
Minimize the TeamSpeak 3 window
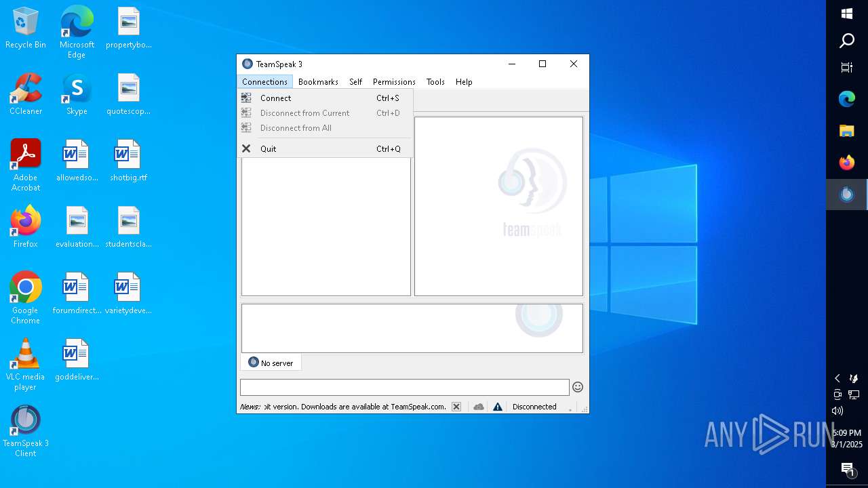tap(511, 64)
